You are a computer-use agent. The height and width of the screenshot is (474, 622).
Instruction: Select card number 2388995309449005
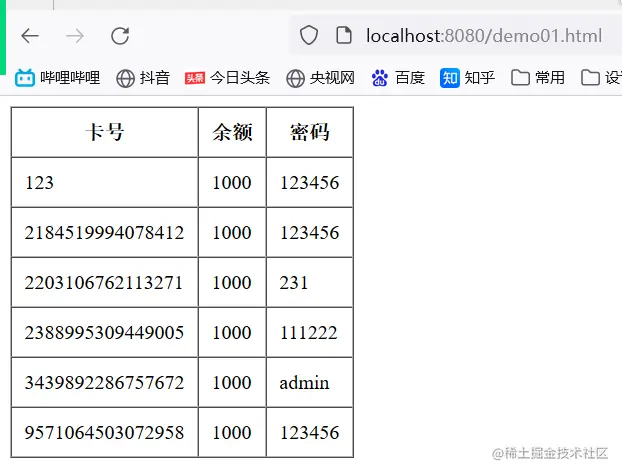(x=105, y=332)
